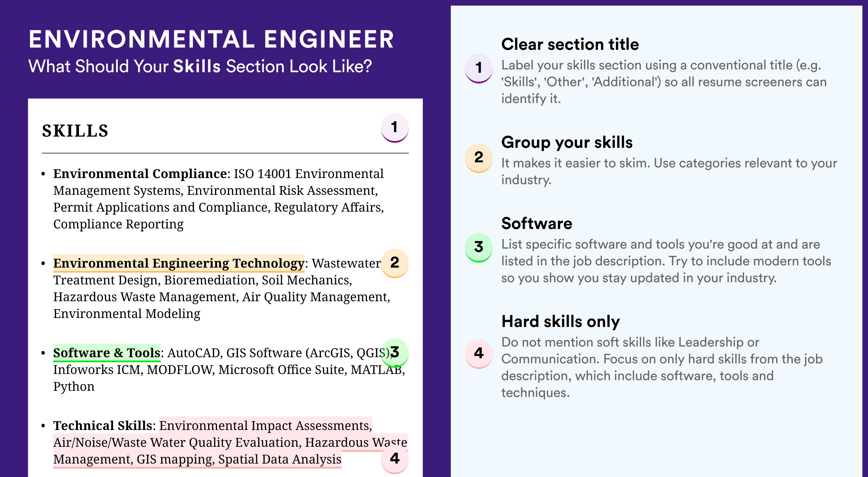Click the ENVIRONMENTAL ENGINEER title
The height and width of the screenshot is (477, 868).
pyautogui.click(x=211, y=39)
